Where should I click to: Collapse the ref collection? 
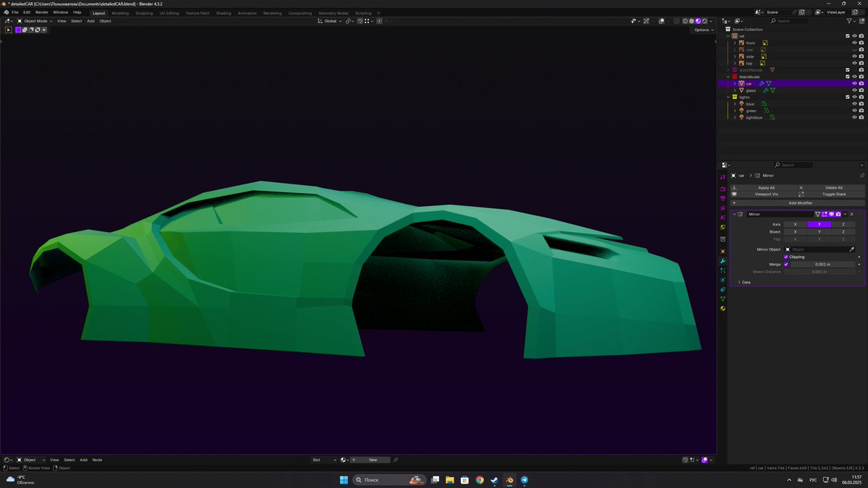point(728,36)
